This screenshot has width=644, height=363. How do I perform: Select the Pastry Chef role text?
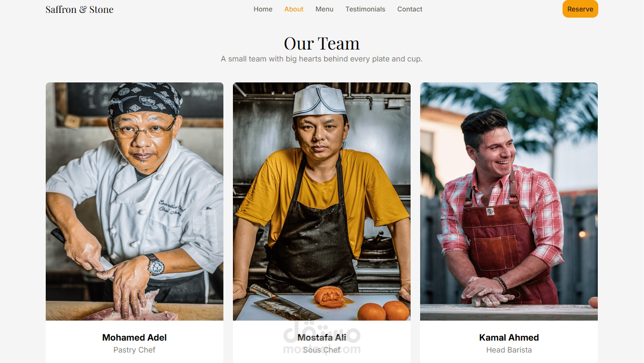134,350
